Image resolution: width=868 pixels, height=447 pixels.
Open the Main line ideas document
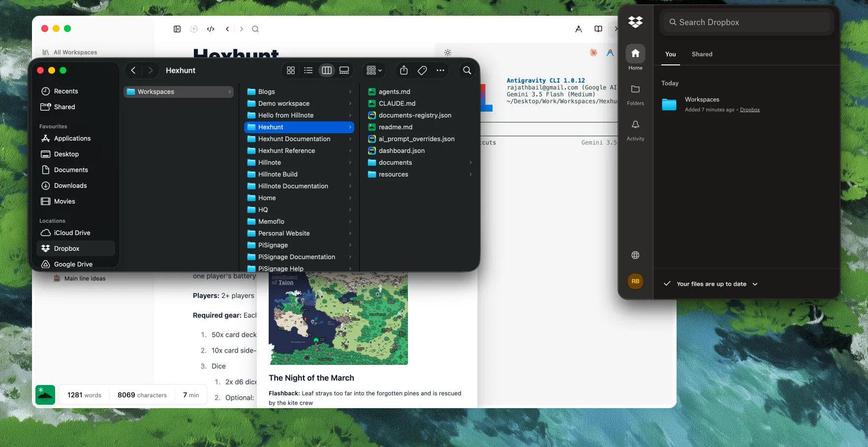tap(79, 278)
